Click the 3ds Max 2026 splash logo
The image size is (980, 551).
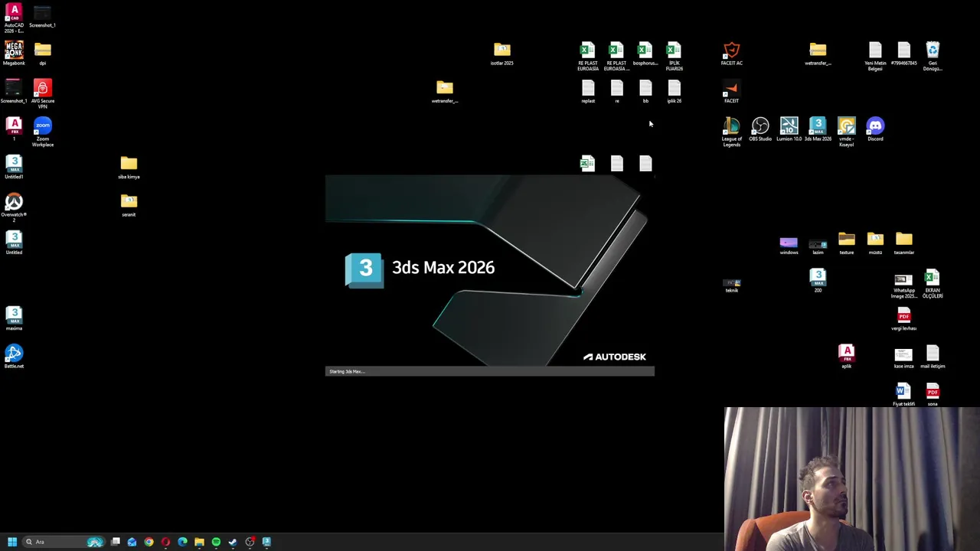(x=364, y=269)
